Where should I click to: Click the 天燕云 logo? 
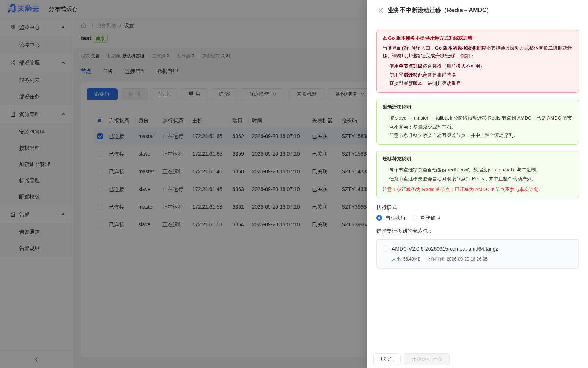click(23, 8)
